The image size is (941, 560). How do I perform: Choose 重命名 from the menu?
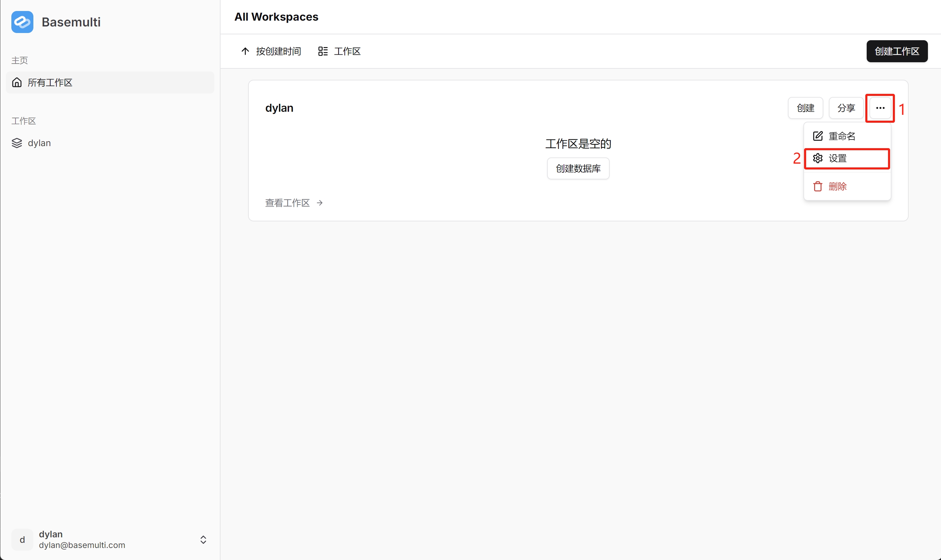click(x=847, y=136)
